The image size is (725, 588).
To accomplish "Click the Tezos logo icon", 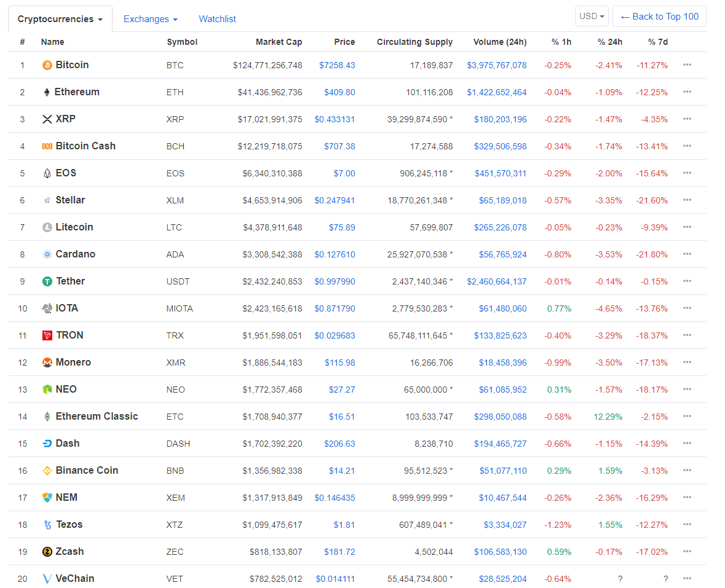I will coord(47,525).
